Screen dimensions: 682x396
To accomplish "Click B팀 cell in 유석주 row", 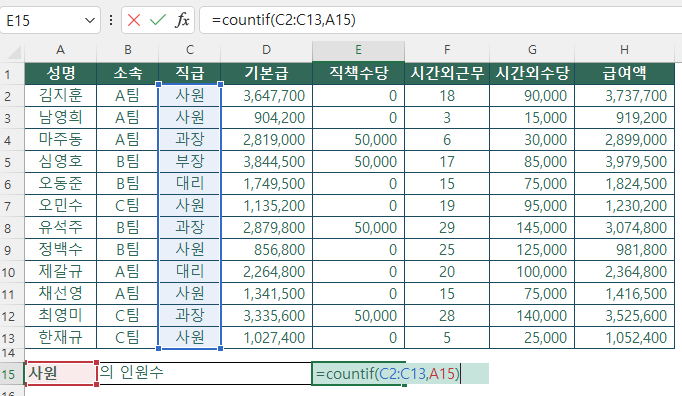I will 127,228.
